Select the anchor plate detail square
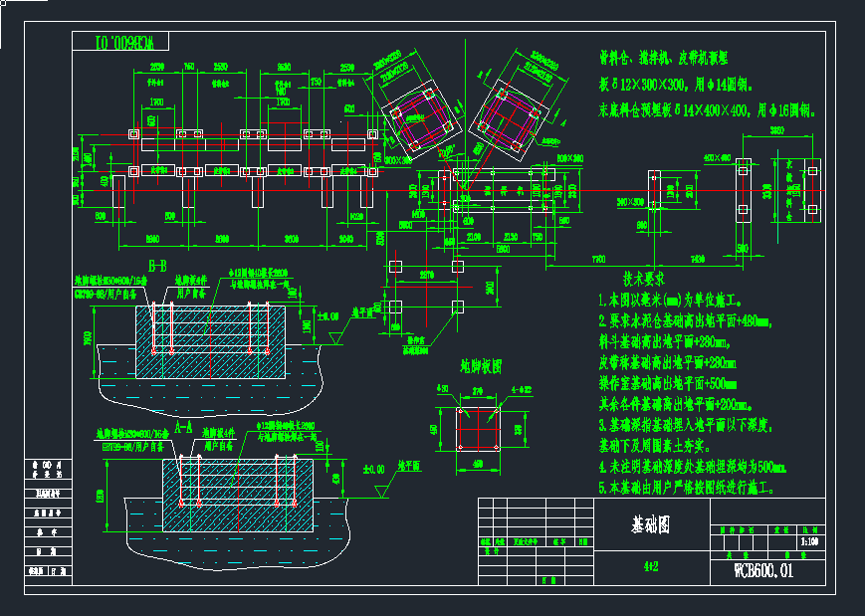865x616 pixels. [x=476, y=427]
